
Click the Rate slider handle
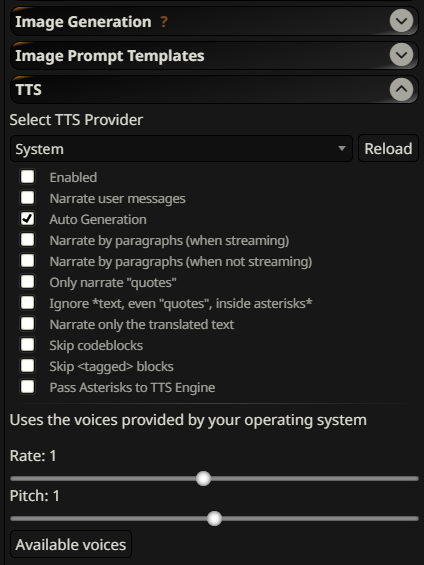point(204,479)
